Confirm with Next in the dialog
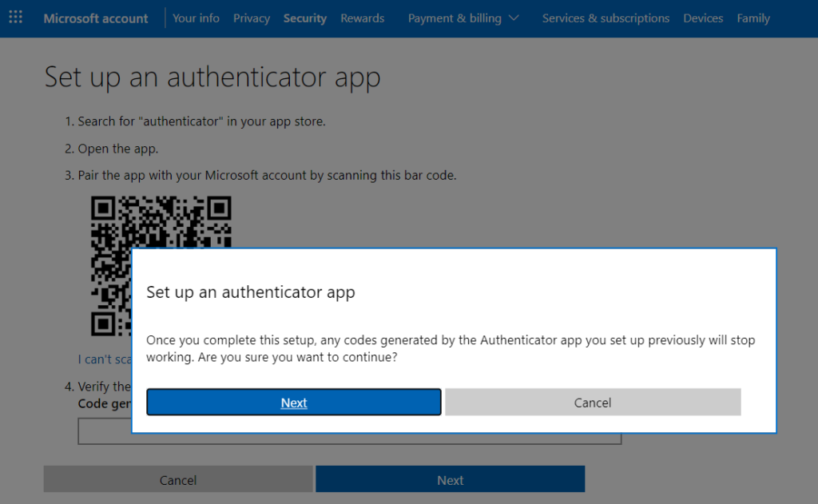This screenshot has height=504, width=818. tap(294, 403)
